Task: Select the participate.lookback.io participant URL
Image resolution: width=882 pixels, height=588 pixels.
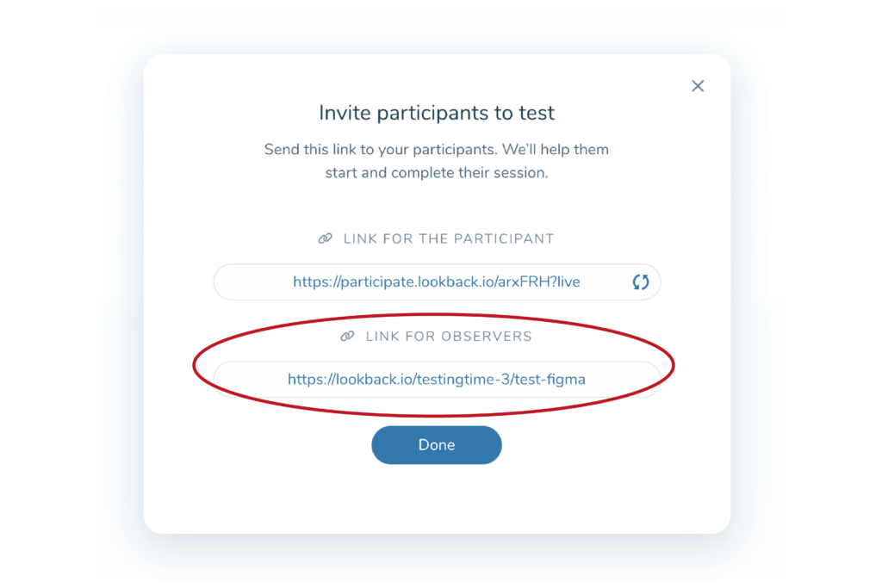Action: [x=437, y=282]
